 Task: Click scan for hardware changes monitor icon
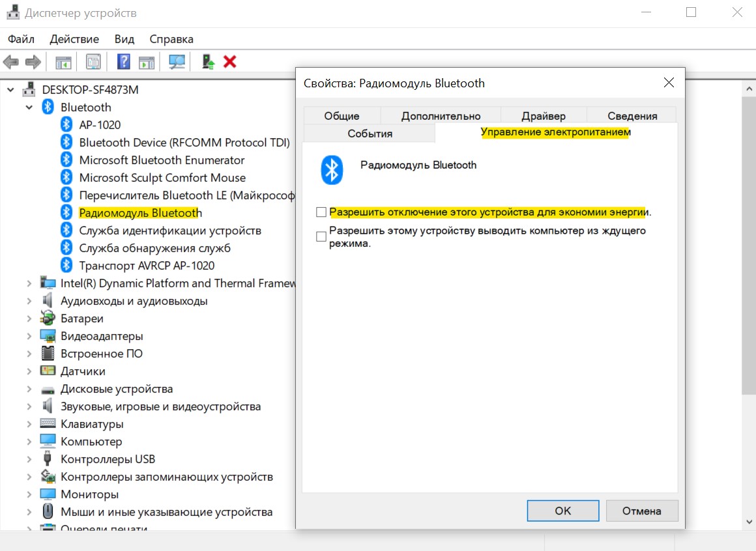pos(177,62)
